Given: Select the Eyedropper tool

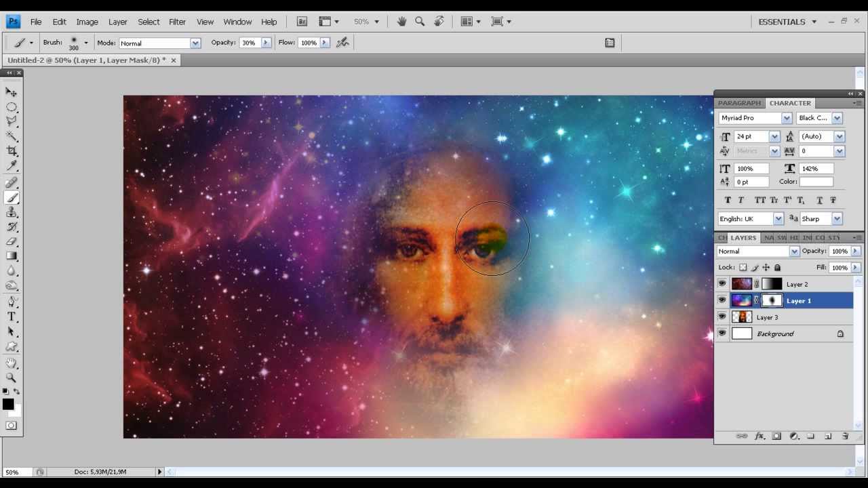Looking at the screenshot, I should (12, 166).
